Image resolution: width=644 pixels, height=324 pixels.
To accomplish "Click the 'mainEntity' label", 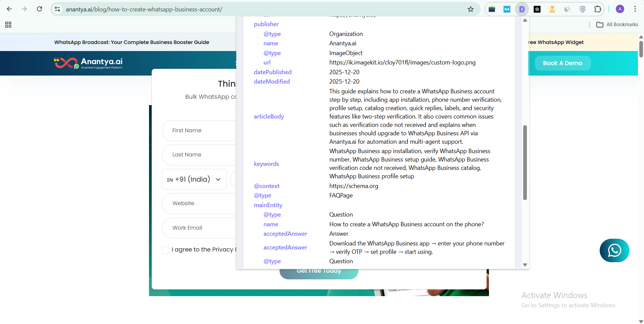I will click(x=268, y=205).
